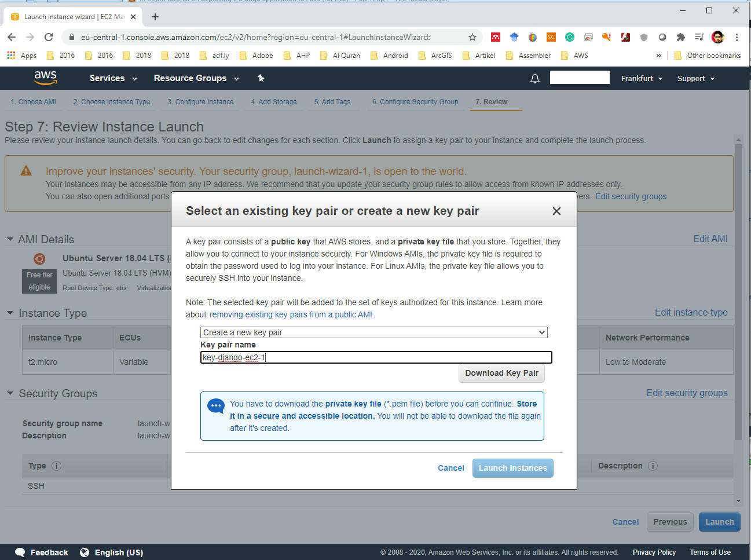Viewport: 751px width, 560px height.
Task: Go to 1. Choose AMI step
Action: (33, 101)
